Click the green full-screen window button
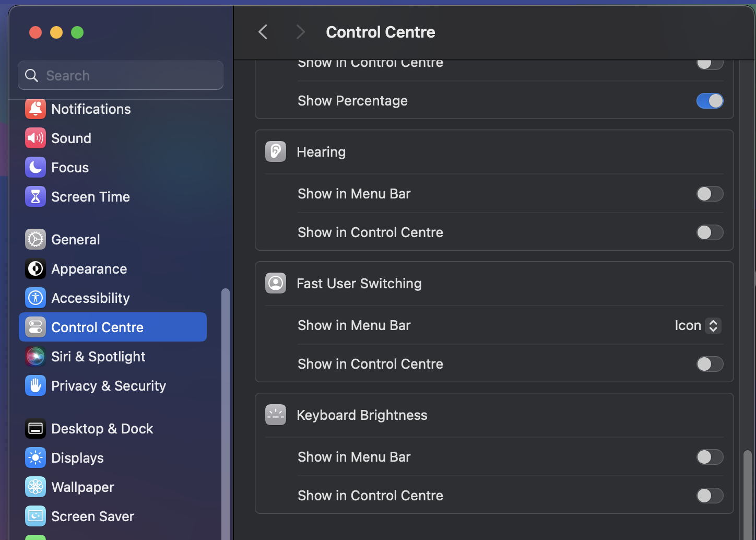The height and width of the screenshot is (540, 756). (x=77, y=32)
